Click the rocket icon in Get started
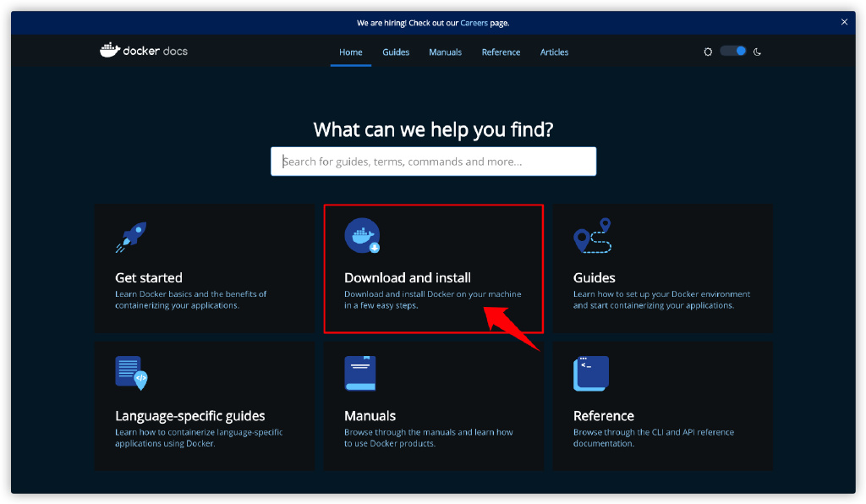866x504 pixels. (131, 237)
